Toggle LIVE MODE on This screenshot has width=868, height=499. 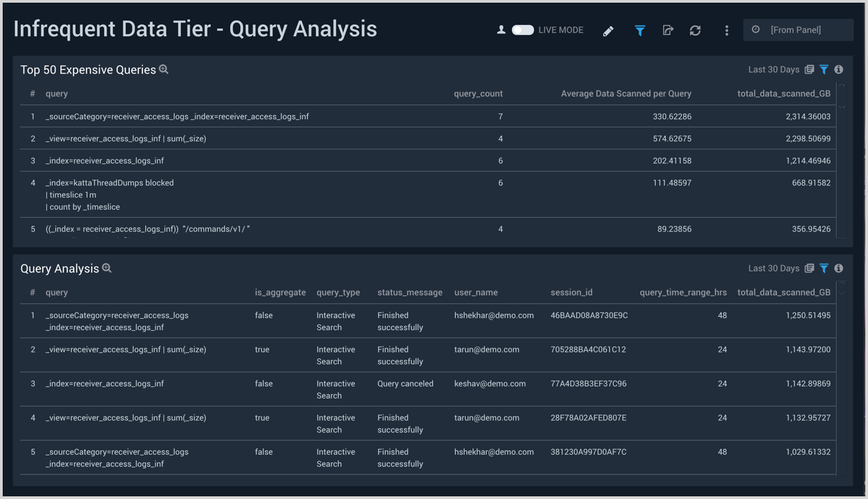point(521,29)
